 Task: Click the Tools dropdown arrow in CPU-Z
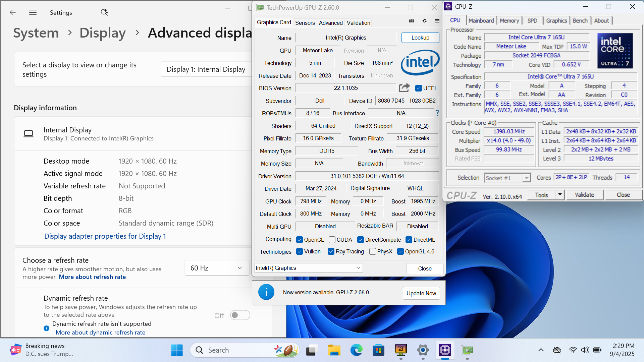click(560, 195)
